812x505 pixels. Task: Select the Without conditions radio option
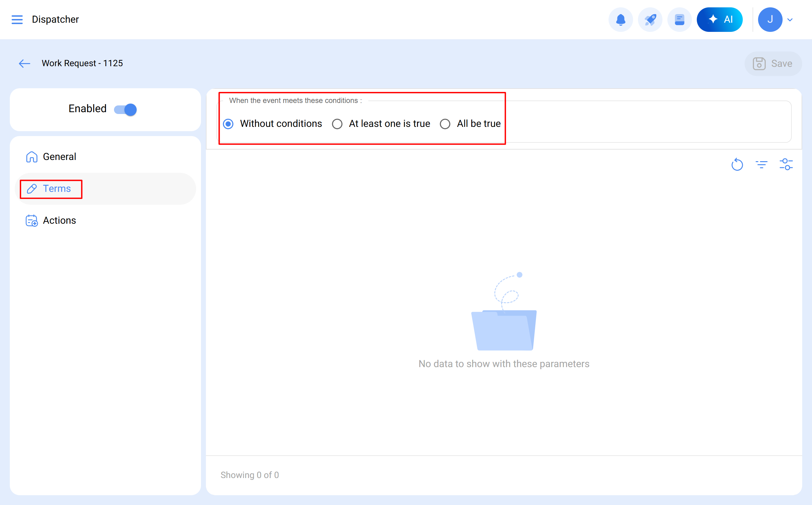coord(228,124)
